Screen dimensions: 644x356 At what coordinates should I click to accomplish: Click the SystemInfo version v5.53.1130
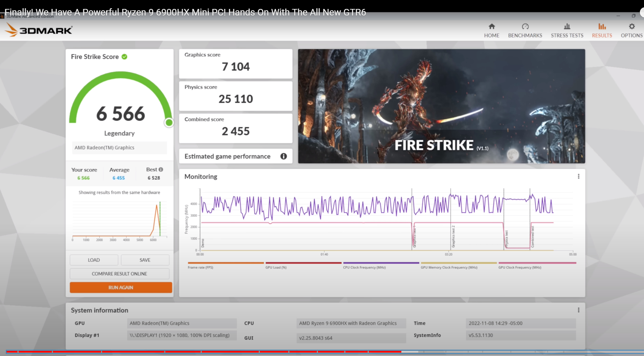(x=521, y=335)
